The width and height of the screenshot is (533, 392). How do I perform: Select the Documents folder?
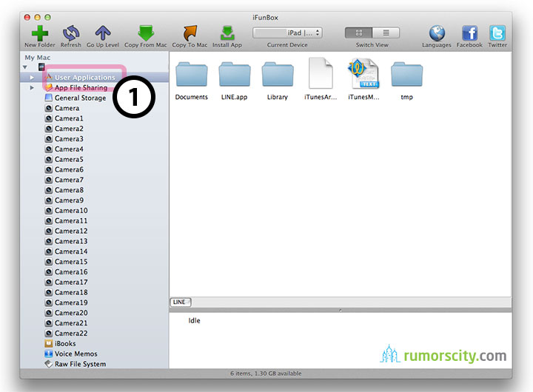coord(192,75)
